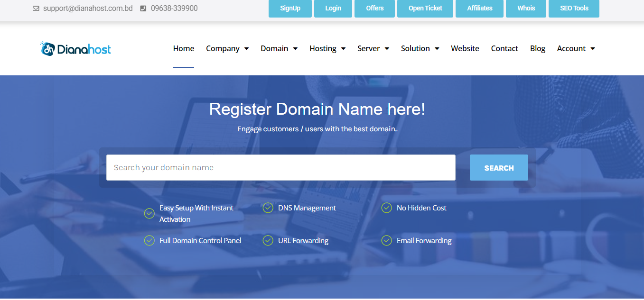This screenshot has width=644, height=300.
Task: Open the Website menu item
Action: point(465,48)
